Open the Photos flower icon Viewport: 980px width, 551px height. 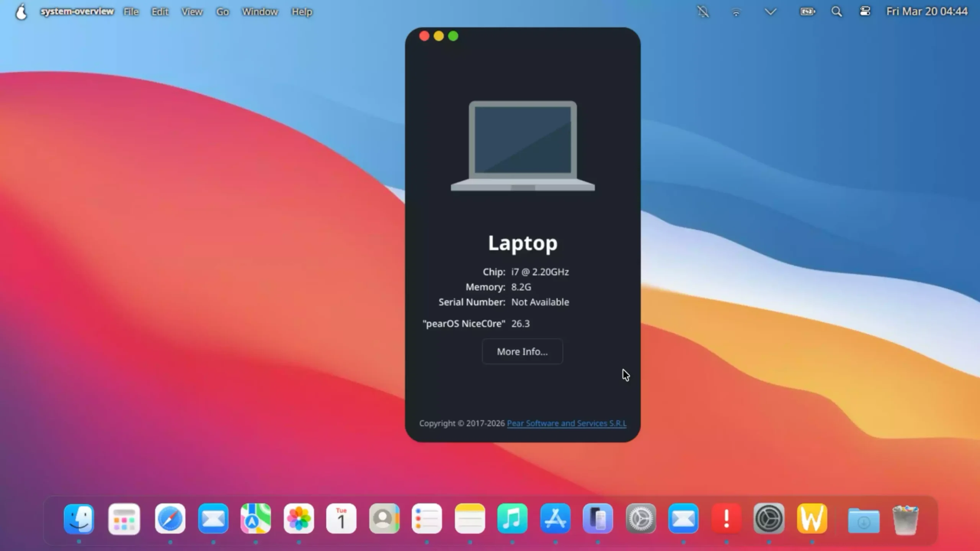click(x=299, y=519)
